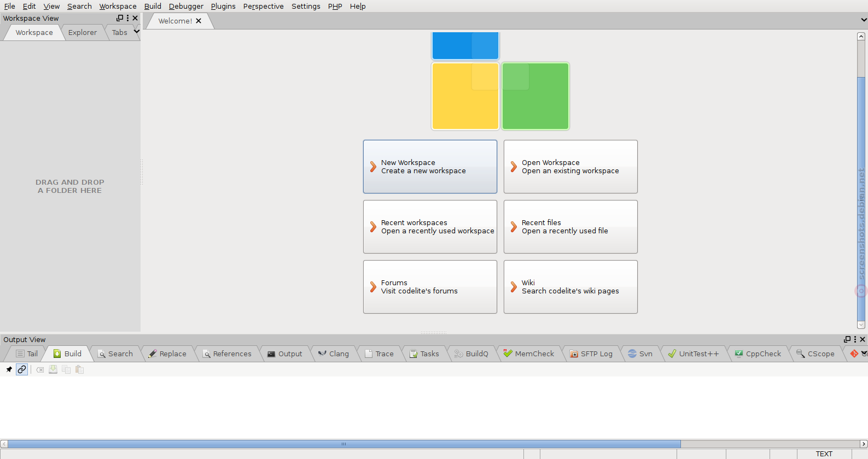This screenshot has width=868, height=459.
Task: Click Open Workspace button
Action: (570, 167)
